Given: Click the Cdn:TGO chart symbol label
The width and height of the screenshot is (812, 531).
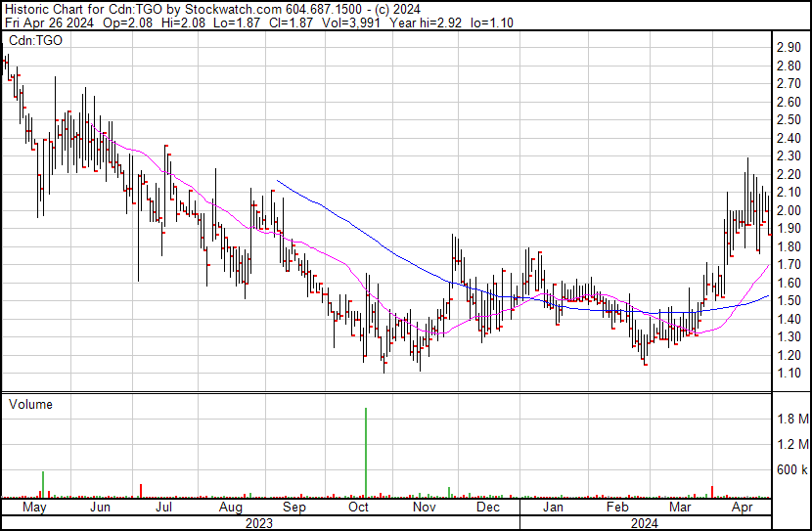Looking at the screenshot, I should [x=36, y=40].
